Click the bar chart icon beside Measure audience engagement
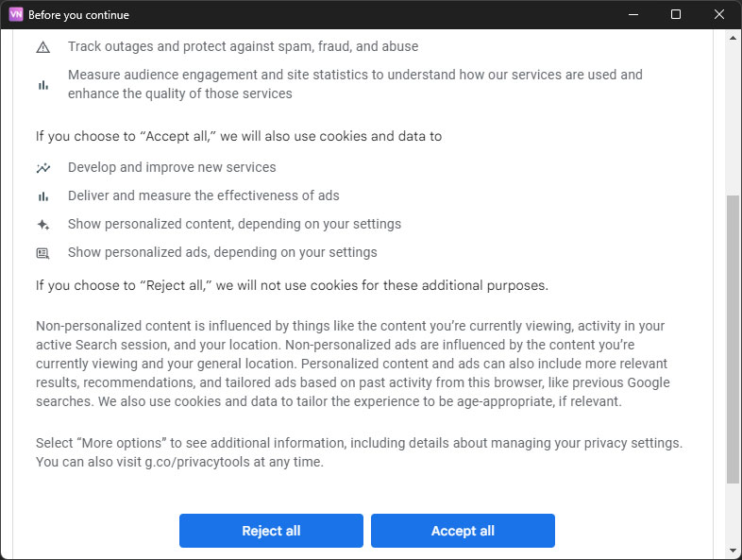Viewport: 742px width, 560px height. [42, 85]
